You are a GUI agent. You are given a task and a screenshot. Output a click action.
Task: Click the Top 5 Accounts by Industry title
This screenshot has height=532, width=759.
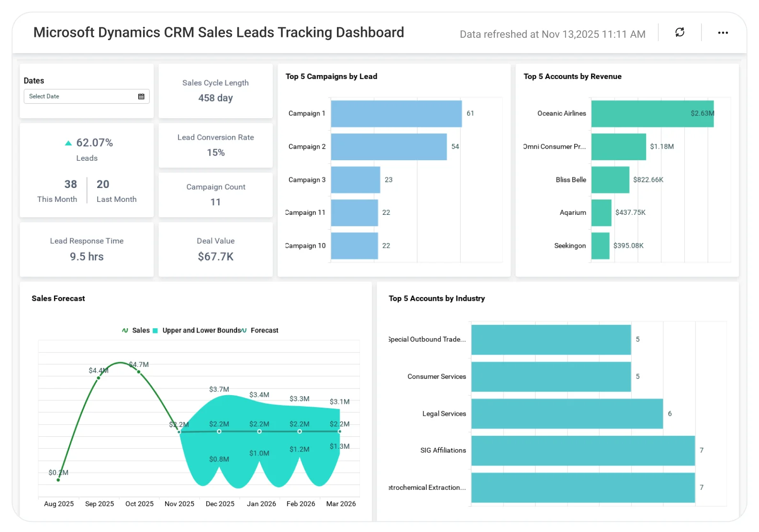coord(436,299)
